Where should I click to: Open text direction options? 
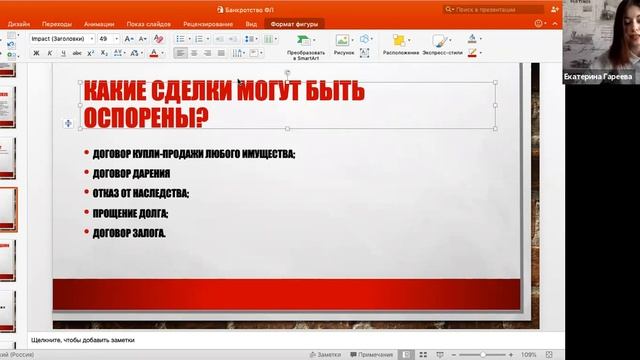pyautogui.click(x=238, y=53)
